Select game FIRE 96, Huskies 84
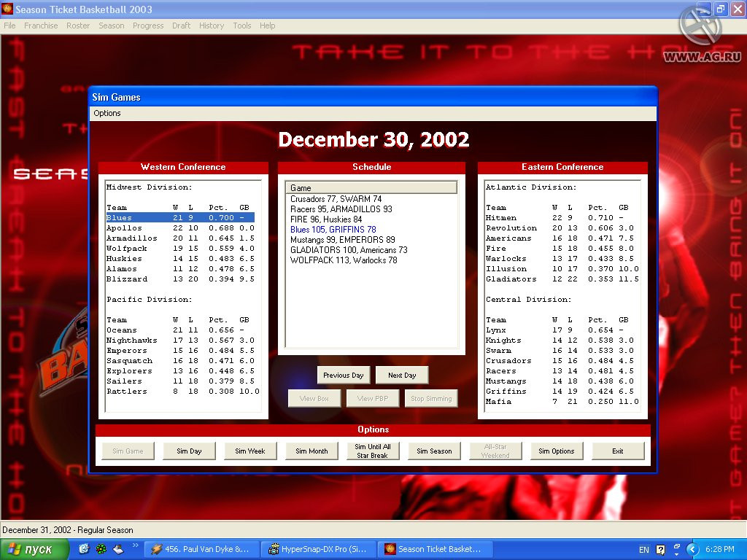Screen dimensions: 747x560 point(326,219)
